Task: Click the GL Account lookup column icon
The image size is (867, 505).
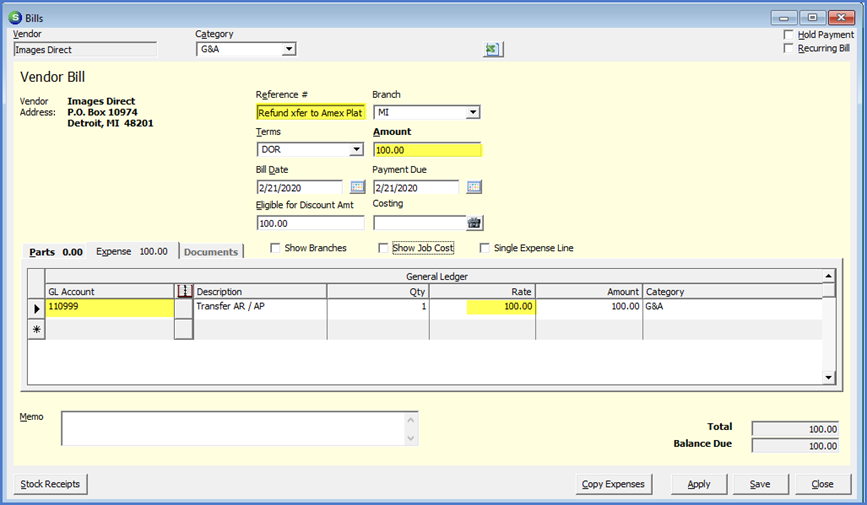Action: click(184, 291)
